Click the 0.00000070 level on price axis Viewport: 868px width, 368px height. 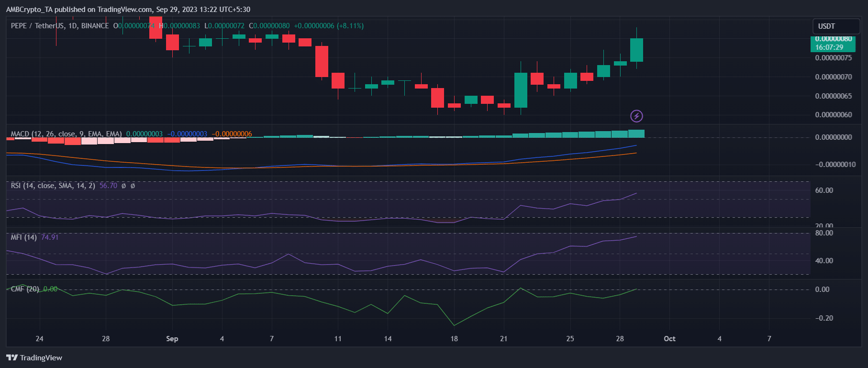tap(834, 77)
